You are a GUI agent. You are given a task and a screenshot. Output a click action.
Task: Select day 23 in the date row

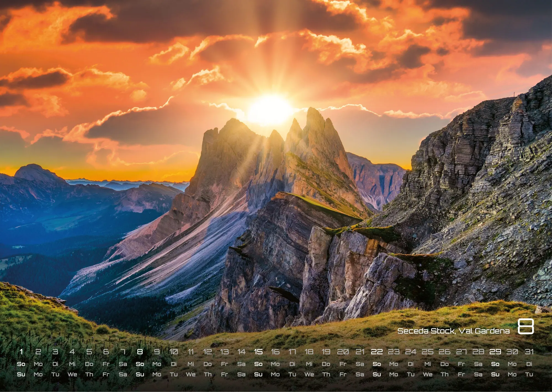tap(394, 352)
